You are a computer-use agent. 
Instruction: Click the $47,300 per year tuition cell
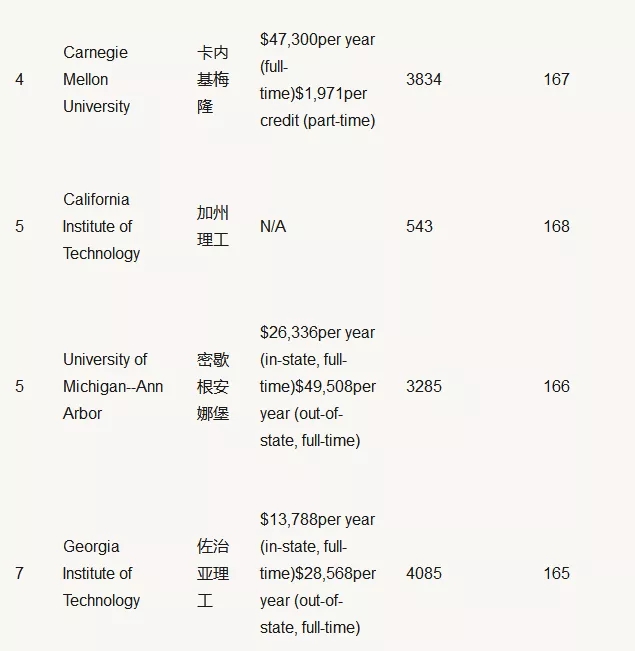tap(318, 80)
